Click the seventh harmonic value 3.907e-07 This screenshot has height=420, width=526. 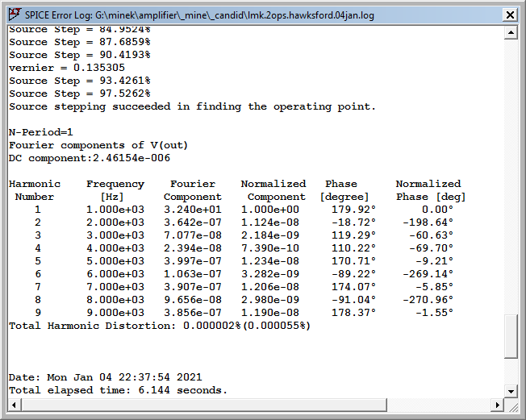pos(193,287)
